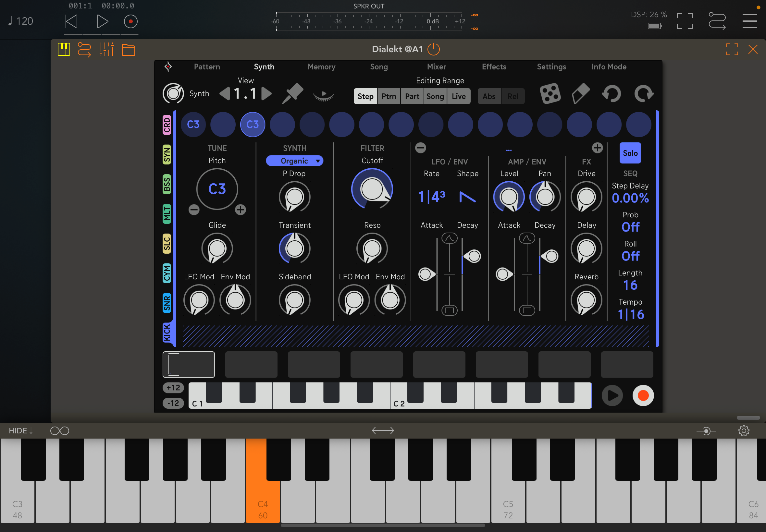Shift mini keyboard up with +12
The height and width of the screenshot is (532, 766).
(173, 388)
